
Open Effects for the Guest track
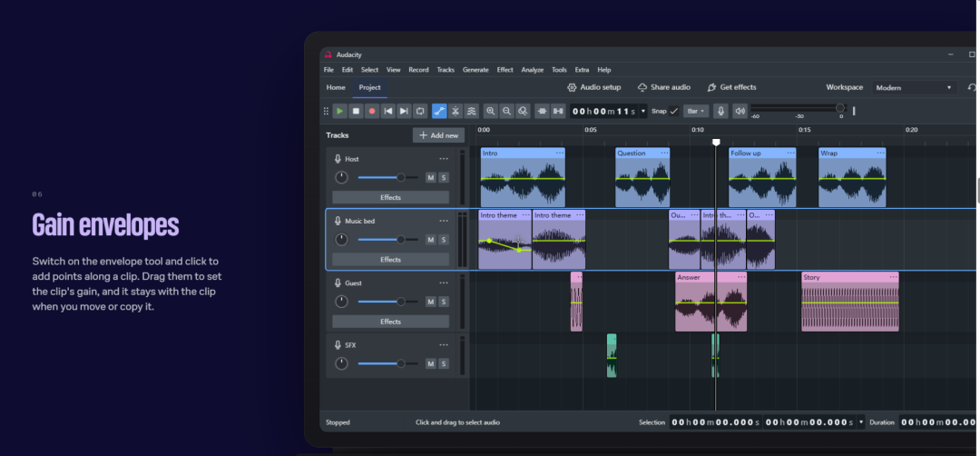390,322
